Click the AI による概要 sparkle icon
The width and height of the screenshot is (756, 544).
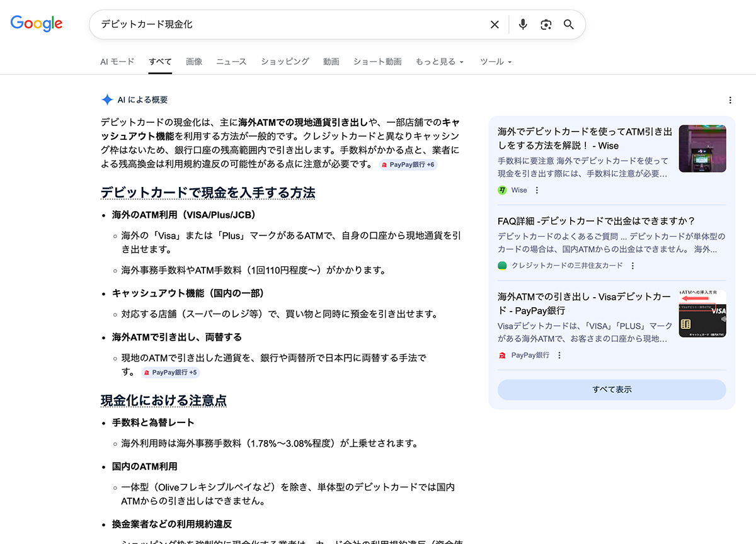[106, 99]
